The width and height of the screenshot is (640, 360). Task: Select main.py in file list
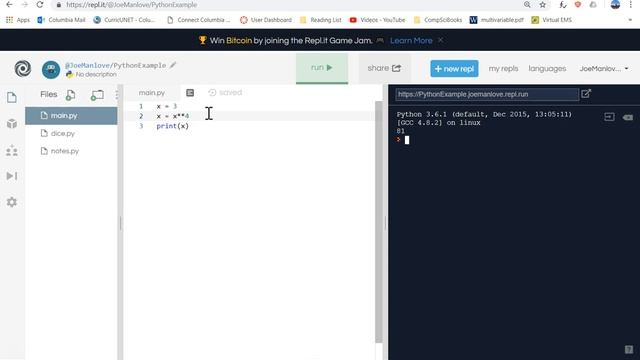click(71, 116)
